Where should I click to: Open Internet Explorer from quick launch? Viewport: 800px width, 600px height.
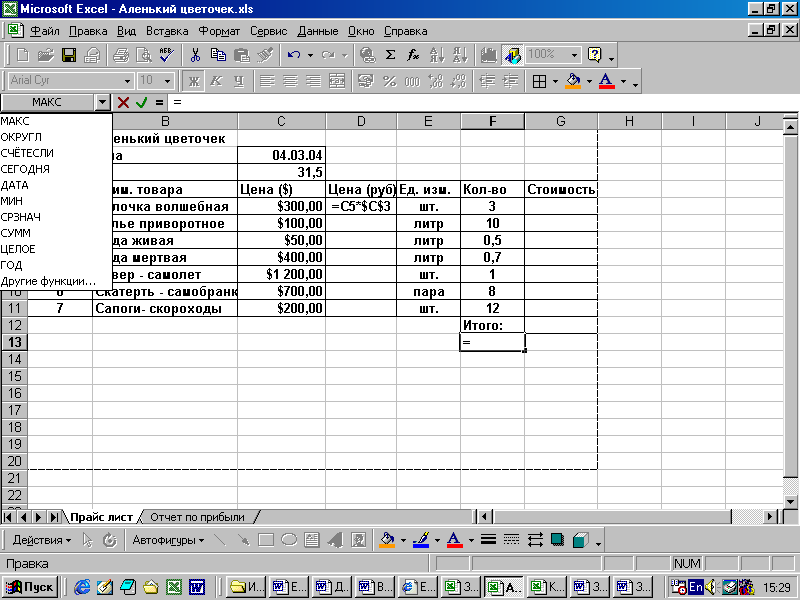pos(82,587)
